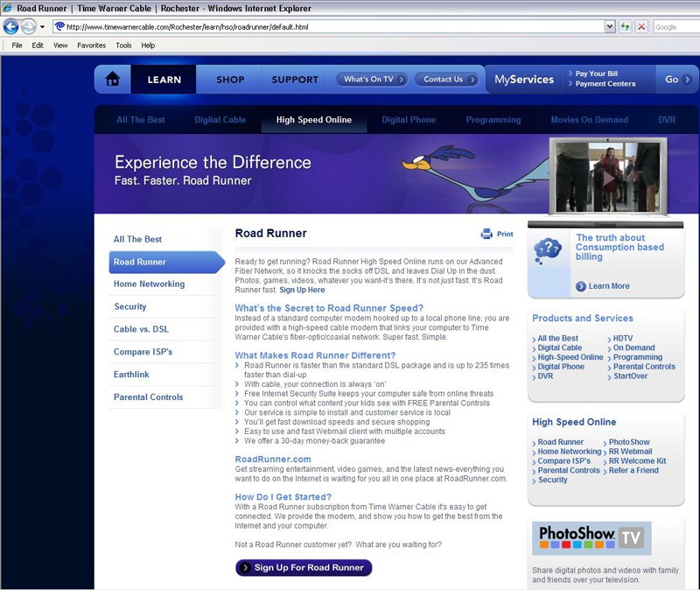The width and height of the screenshot is (700, 590).
Task: Select Home Networking in the left sidebar
Action: pos(149,284)
